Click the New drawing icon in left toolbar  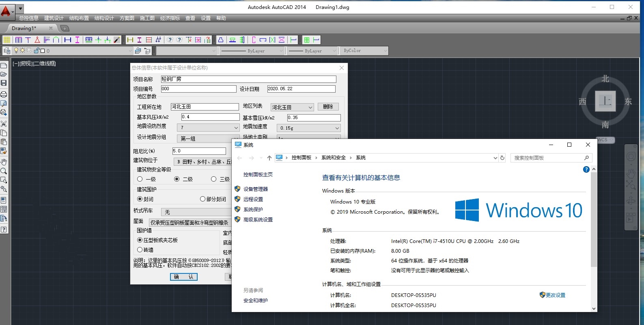(4, 65)
